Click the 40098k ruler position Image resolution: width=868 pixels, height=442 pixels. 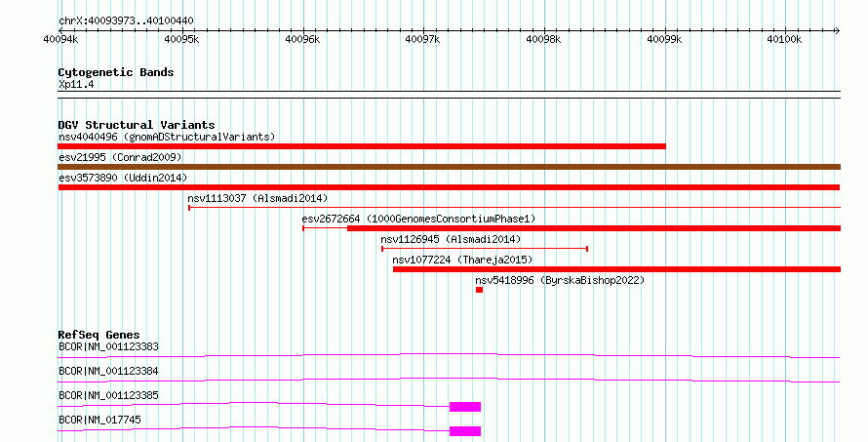click(543, 39)
